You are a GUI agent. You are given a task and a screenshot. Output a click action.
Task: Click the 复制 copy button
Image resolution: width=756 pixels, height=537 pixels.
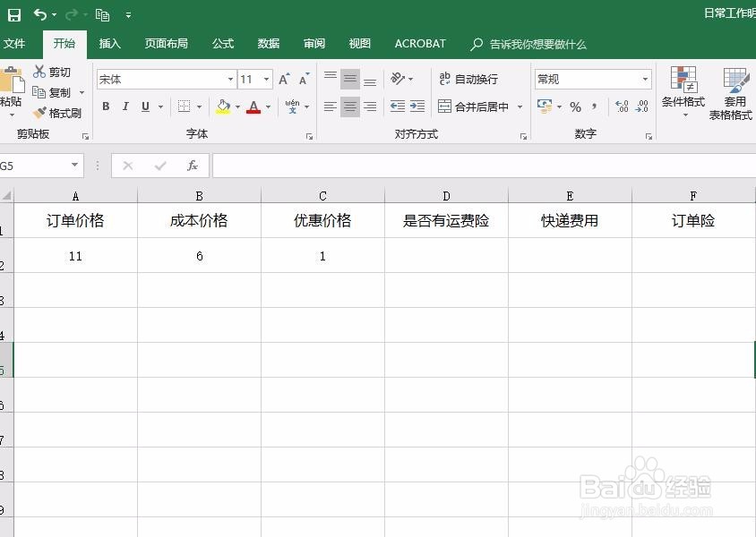pyautogui.click(x=52, y=92)
